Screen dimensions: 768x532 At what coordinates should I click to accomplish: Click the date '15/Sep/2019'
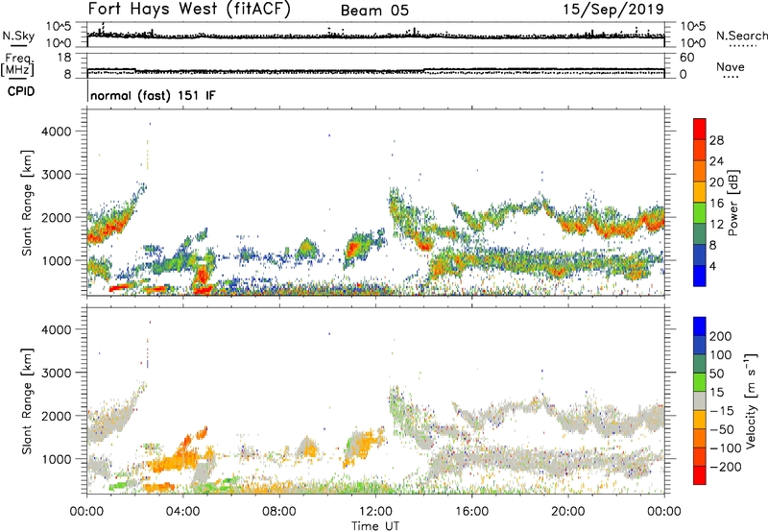pos(613,10)
